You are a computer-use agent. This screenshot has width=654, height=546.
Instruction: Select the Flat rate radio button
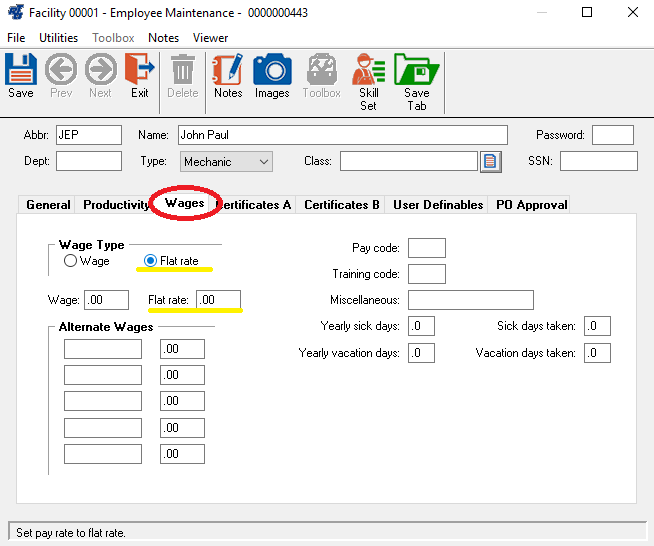pyautogui.click(x=151, y=261)
